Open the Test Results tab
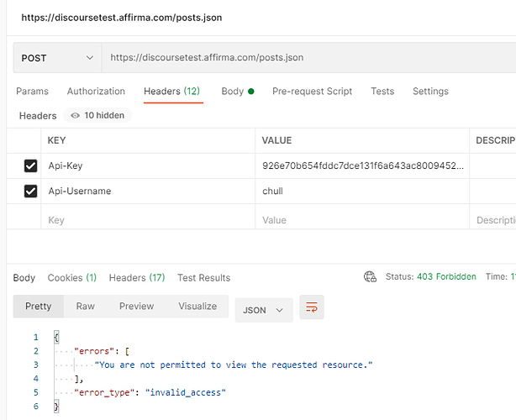Viewport: 516px width, 420px height. 204,278
